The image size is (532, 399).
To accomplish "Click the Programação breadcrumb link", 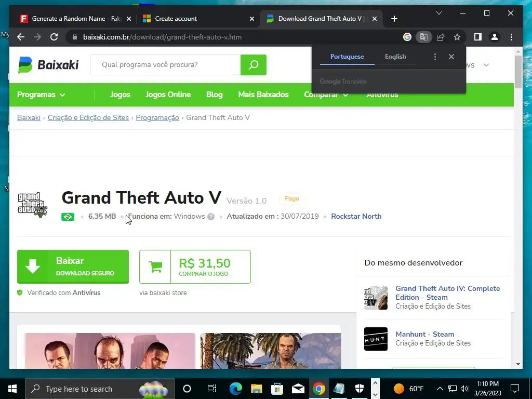I will (157, 118).
